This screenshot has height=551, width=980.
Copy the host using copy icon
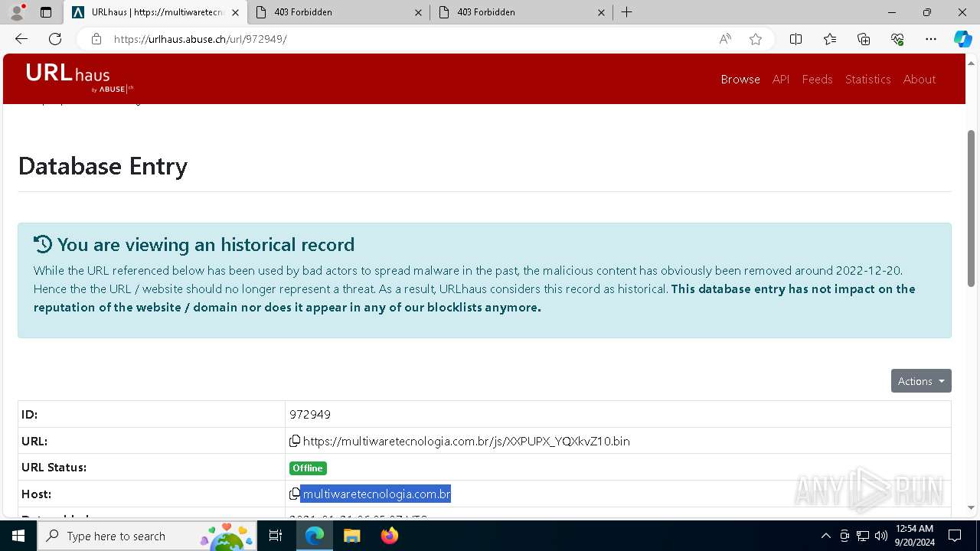[x=295, y=494]
